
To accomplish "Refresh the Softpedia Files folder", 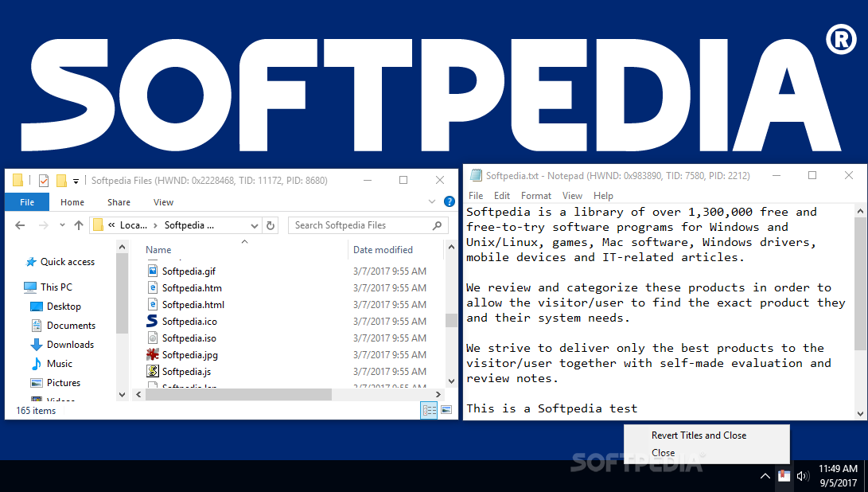I will pos(271,225).
